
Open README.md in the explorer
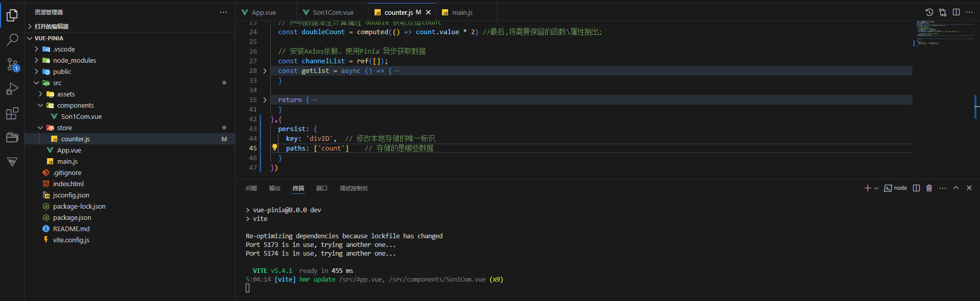coord(130,229)
